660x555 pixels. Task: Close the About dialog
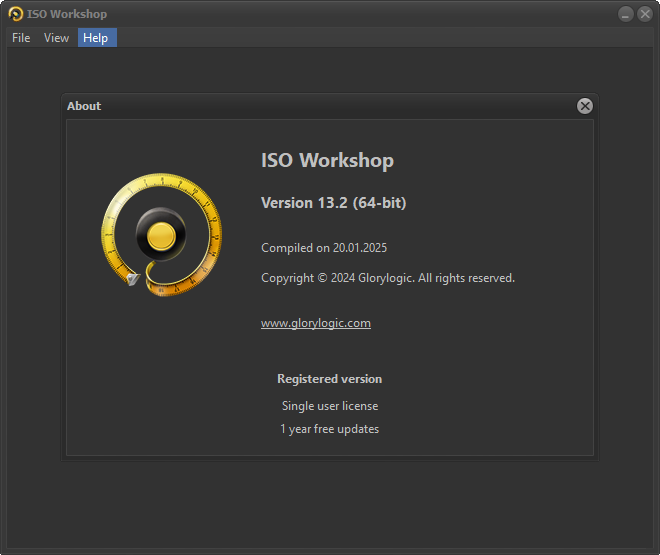585,106
